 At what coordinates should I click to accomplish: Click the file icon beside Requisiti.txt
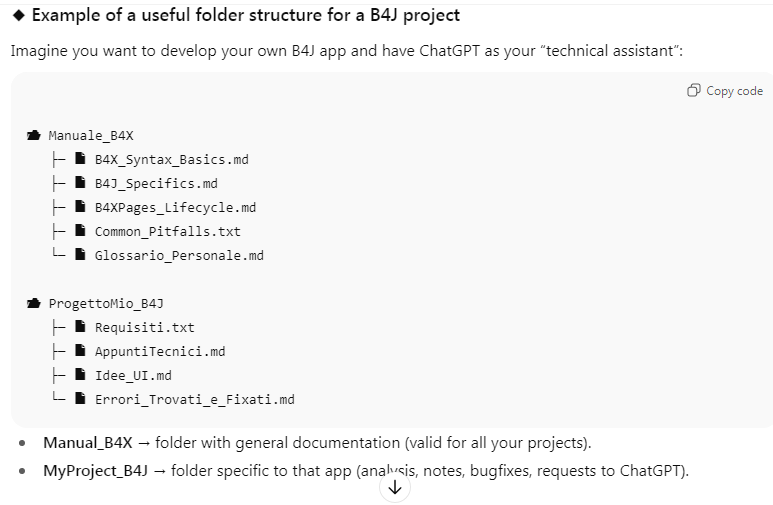pyautogui.click(x=80, y=328)
